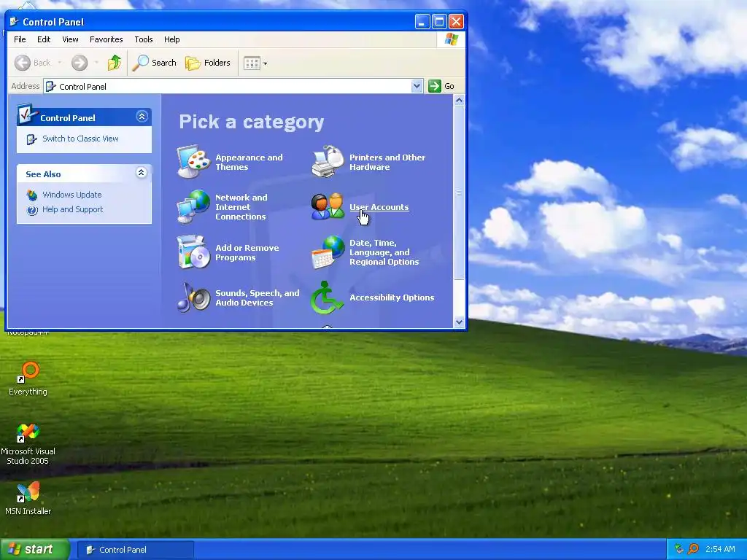The image size is (747, 560).
Task: Click the Forward arrow toolbar button
Action: pyautogui.click(x=80, y=63)
